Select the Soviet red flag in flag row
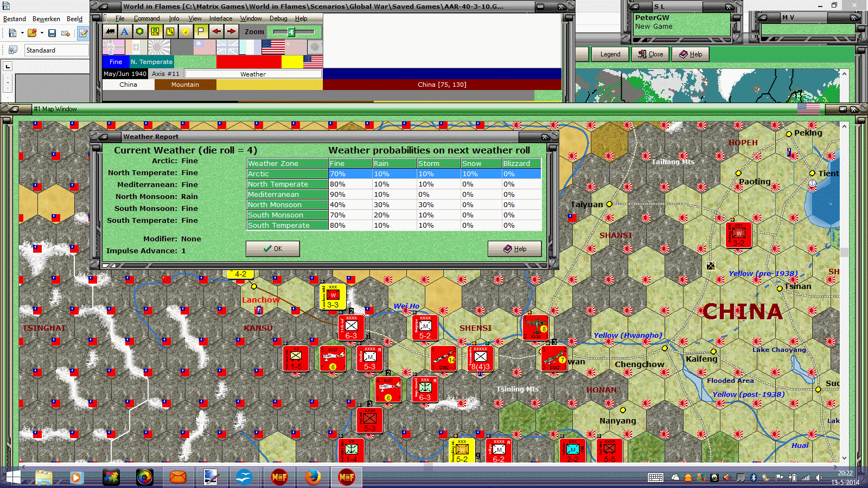 pos(296,47)
